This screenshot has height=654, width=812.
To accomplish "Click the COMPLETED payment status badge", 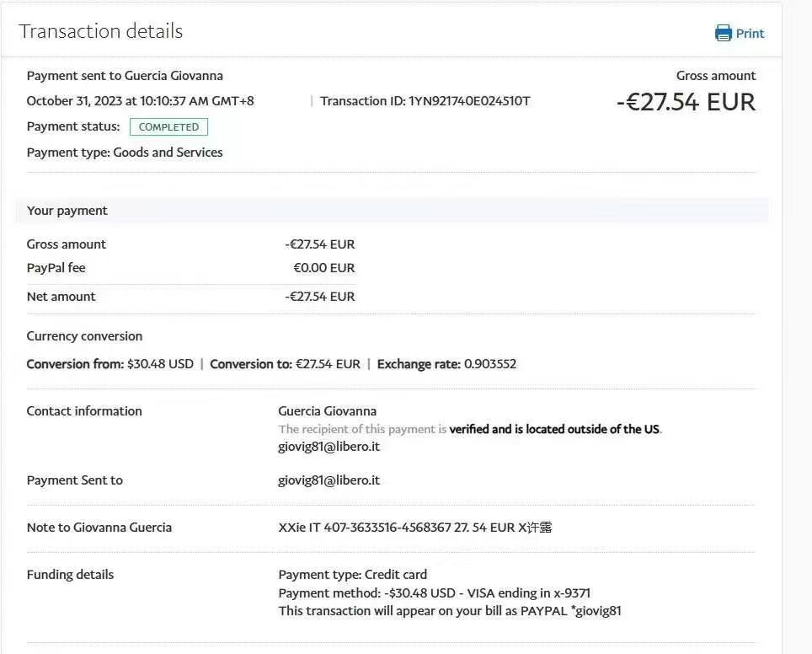I will 168,127.
